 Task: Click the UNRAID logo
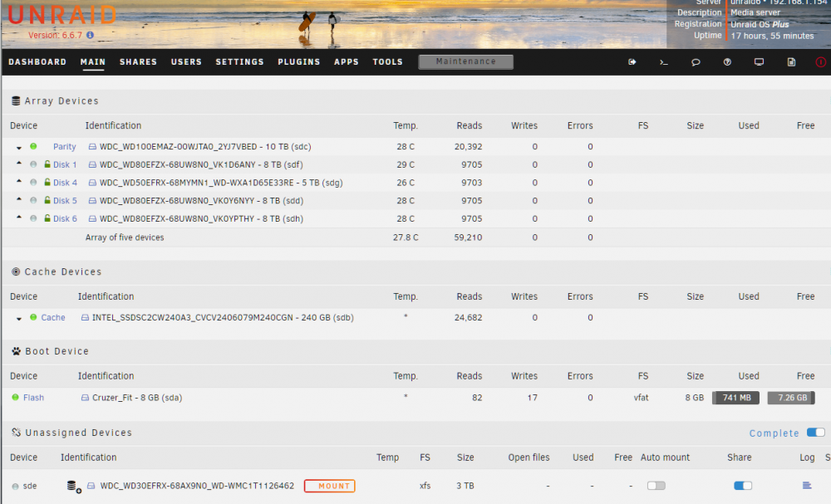(x=62, y=15)
